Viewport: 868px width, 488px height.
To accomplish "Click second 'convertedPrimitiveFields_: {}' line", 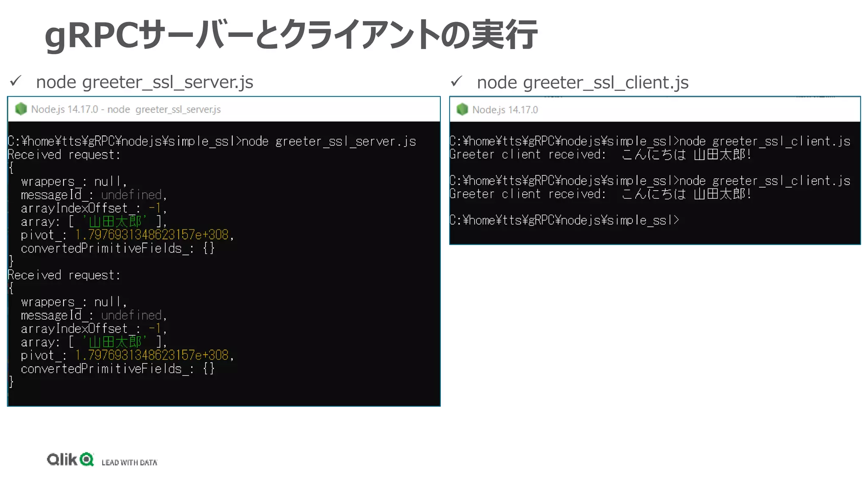I will [117, 369].
